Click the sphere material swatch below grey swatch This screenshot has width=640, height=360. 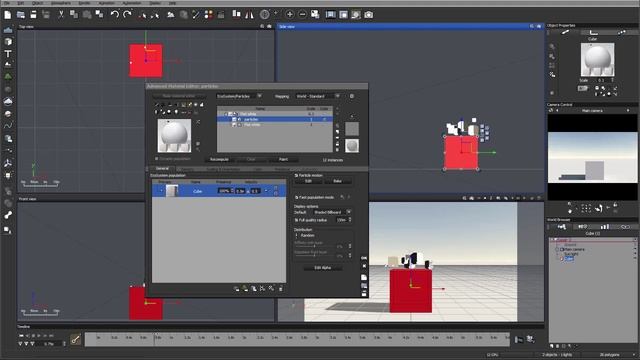352,146
